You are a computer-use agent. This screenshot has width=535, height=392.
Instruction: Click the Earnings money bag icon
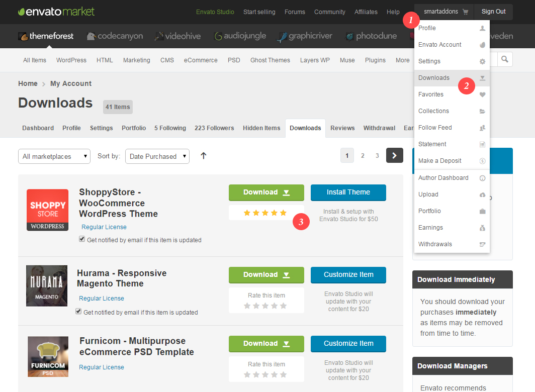tap(482, 228)
